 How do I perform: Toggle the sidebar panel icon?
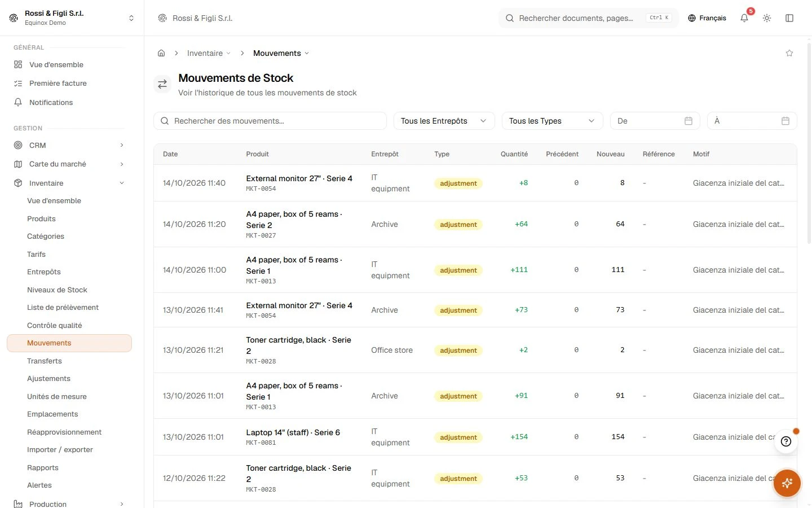coord(789,18)
